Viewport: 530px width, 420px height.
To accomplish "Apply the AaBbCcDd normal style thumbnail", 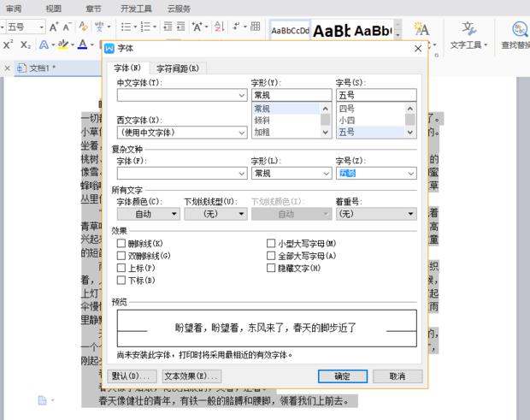I will pos(290,31).
